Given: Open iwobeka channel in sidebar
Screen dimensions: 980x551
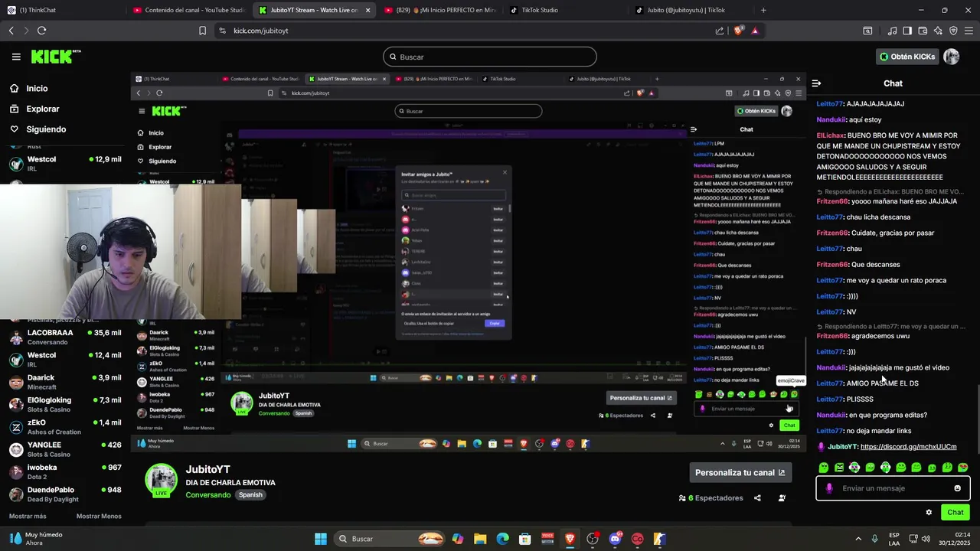Looking at the screenshot, I should pyautogui.click(x=65, y=471).
